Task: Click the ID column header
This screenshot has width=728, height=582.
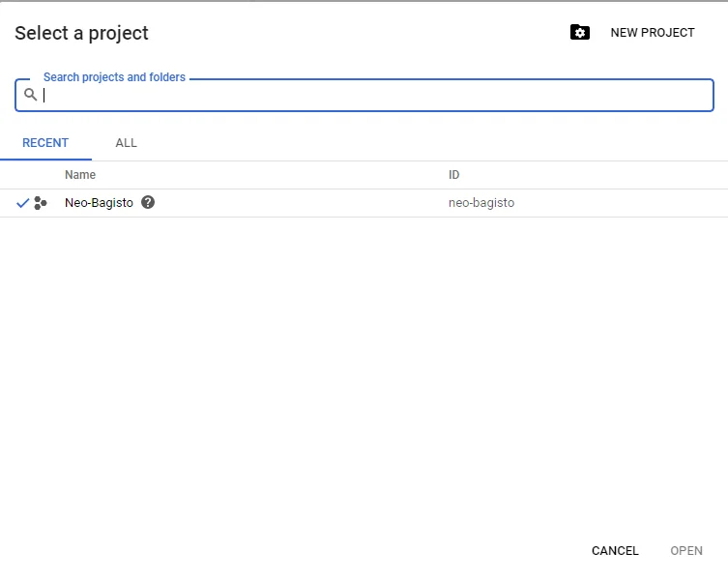Action: click(453, 175)
